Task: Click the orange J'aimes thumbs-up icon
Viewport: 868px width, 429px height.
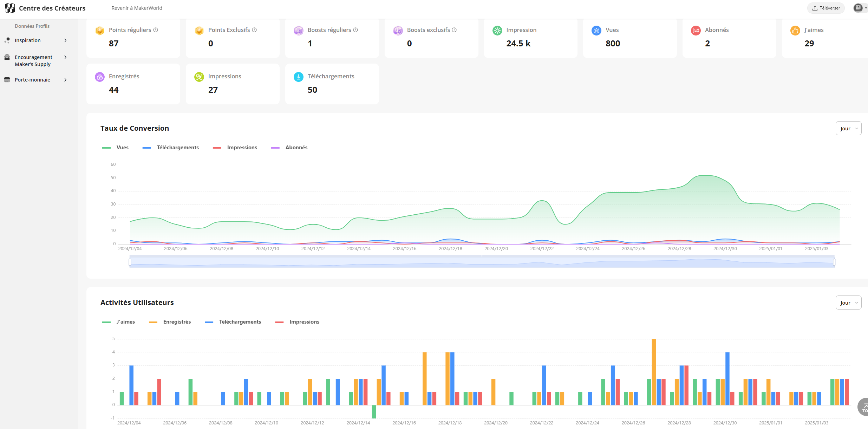Action: 795,31
